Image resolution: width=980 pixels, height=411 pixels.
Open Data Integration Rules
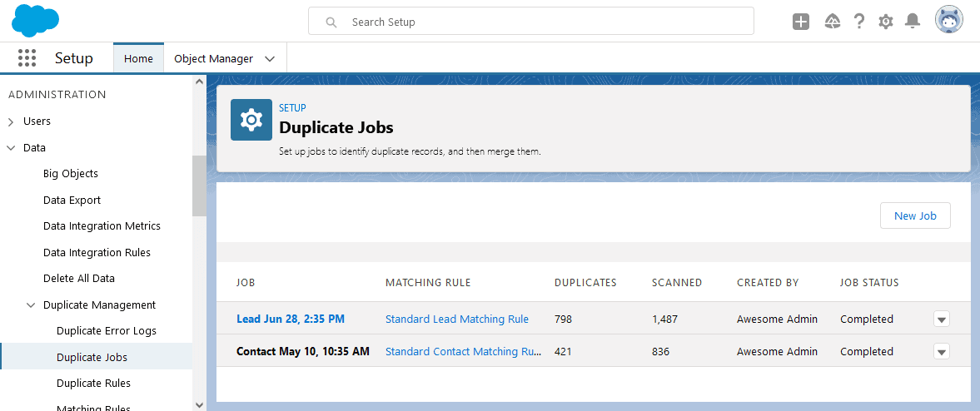tap(97, 252)
